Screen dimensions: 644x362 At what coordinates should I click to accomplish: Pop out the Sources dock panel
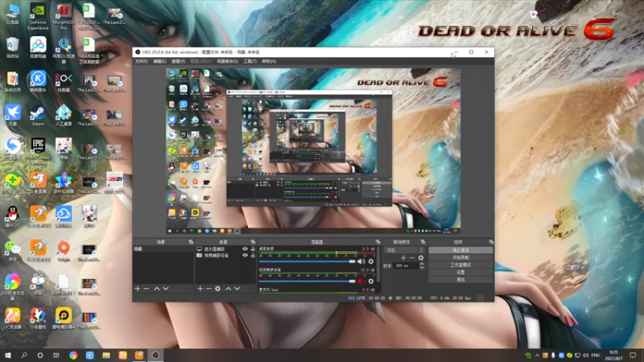253,242
